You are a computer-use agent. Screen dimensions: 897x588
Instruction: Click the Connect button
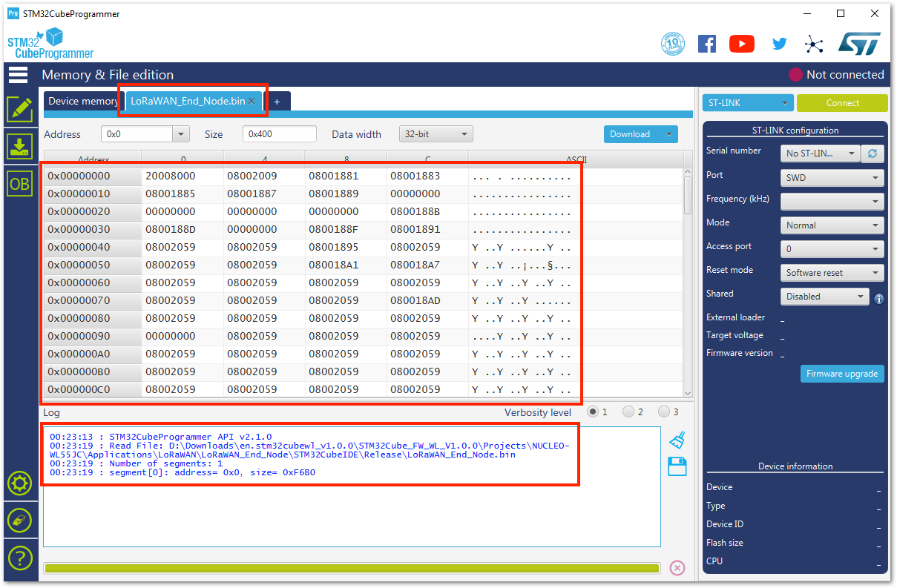click(842, 103)
